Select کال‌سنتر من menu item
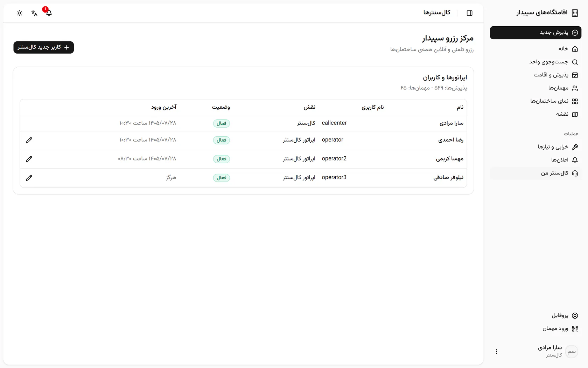The image size is (588, 368). click(x=535, y=173)
